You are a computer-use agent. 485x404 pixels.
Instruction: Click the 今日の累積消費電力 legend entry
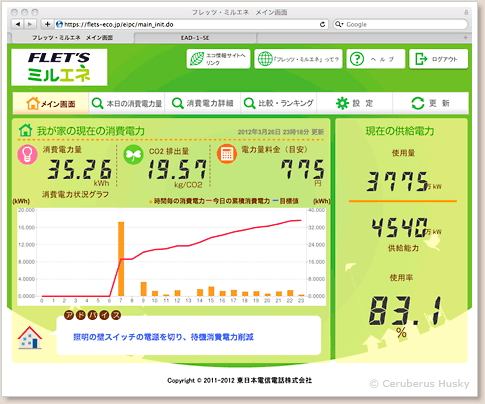(238, 201)
